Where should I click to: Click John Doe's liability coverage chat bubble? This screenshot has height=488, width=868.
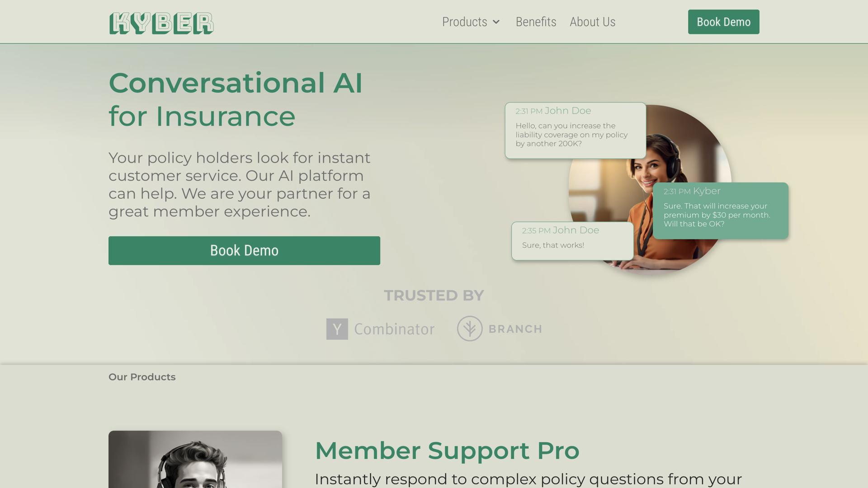575,131
